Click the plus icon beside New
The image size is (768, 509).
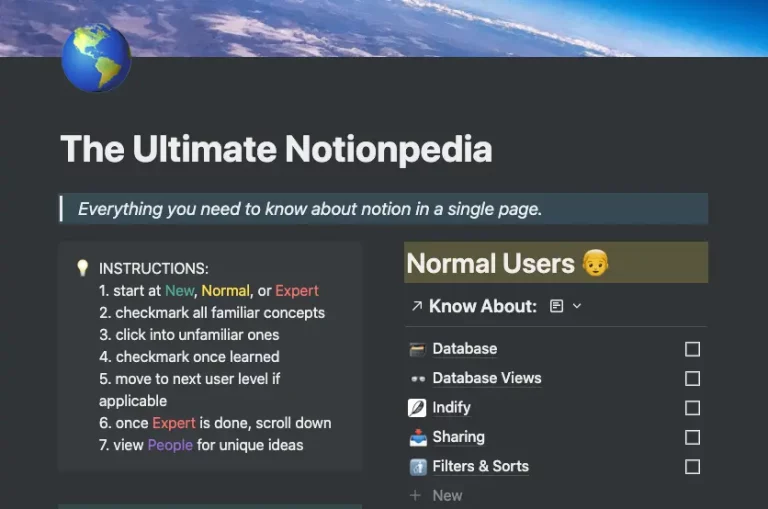coord(415,495)
